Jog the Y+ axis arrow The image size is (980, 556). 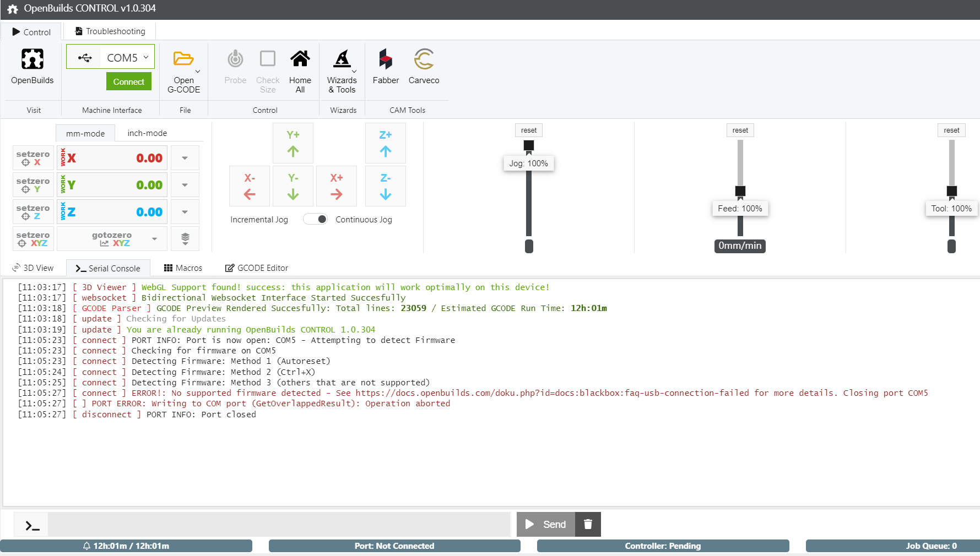click(x=293, y=143)
